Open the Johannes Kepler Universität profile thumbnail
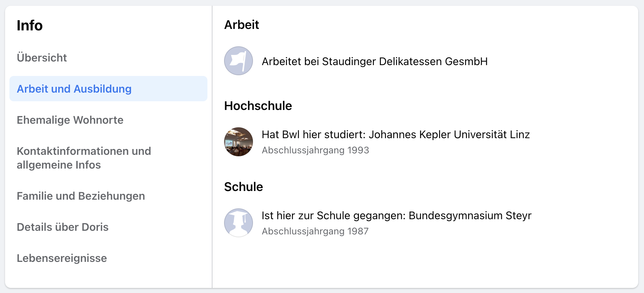This screenshot has height=293, width=644. click(x=239, y=142)
